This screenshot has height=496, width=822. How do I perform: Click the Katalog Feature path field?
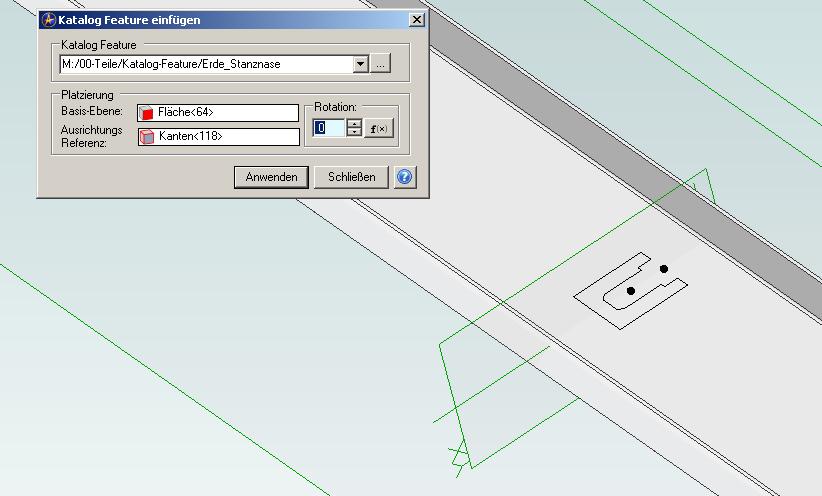(207, 64)
